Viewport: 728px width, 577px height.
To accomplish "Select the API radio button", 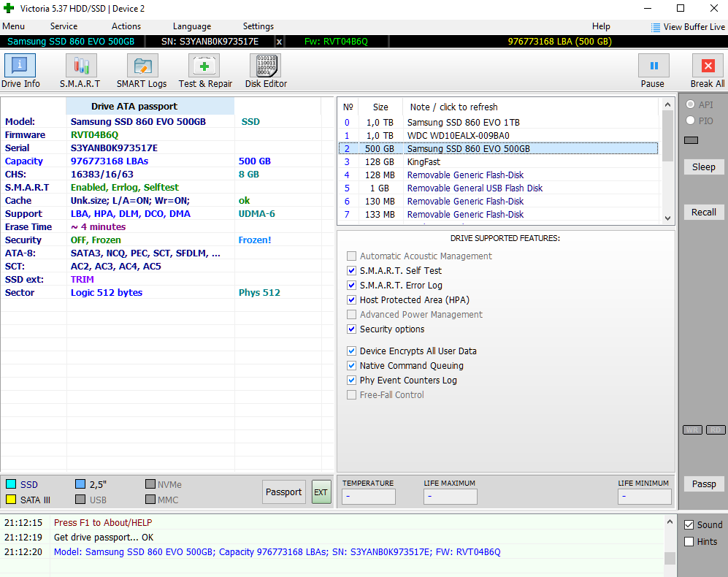I will [690, 104].
